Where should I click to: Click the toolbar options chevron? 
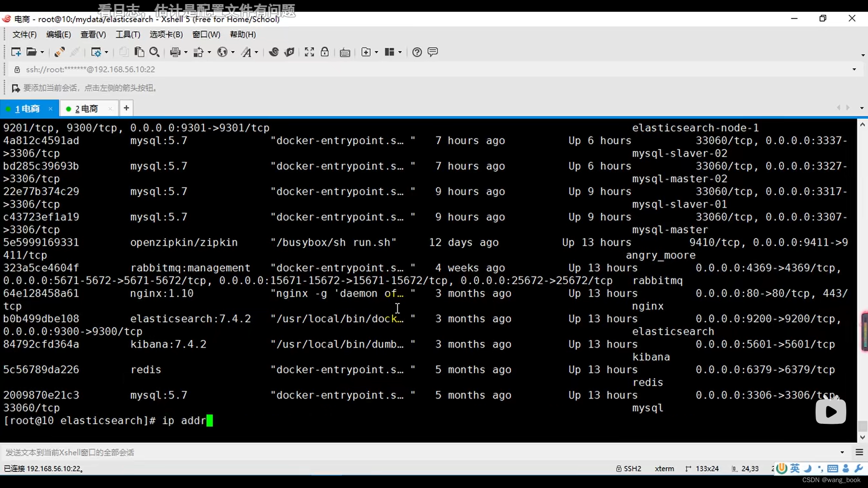[863, 55]
